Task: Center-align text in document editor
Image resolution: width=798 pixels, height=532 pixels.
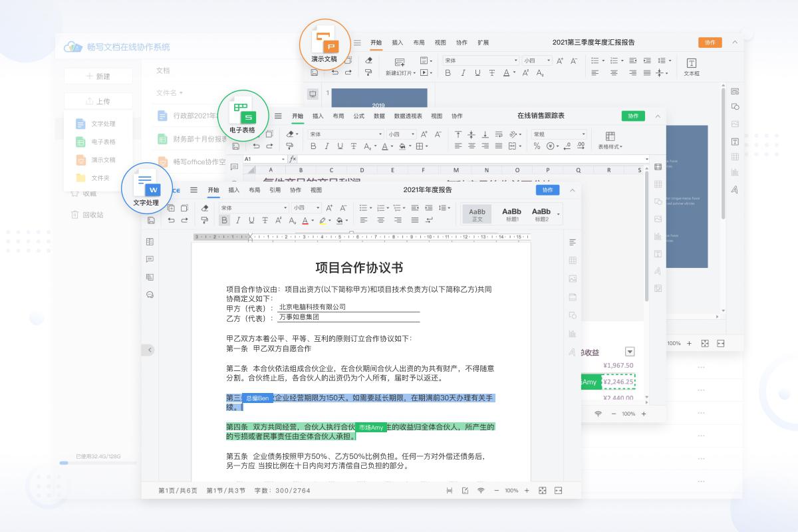Action: (x=381, y=220)
